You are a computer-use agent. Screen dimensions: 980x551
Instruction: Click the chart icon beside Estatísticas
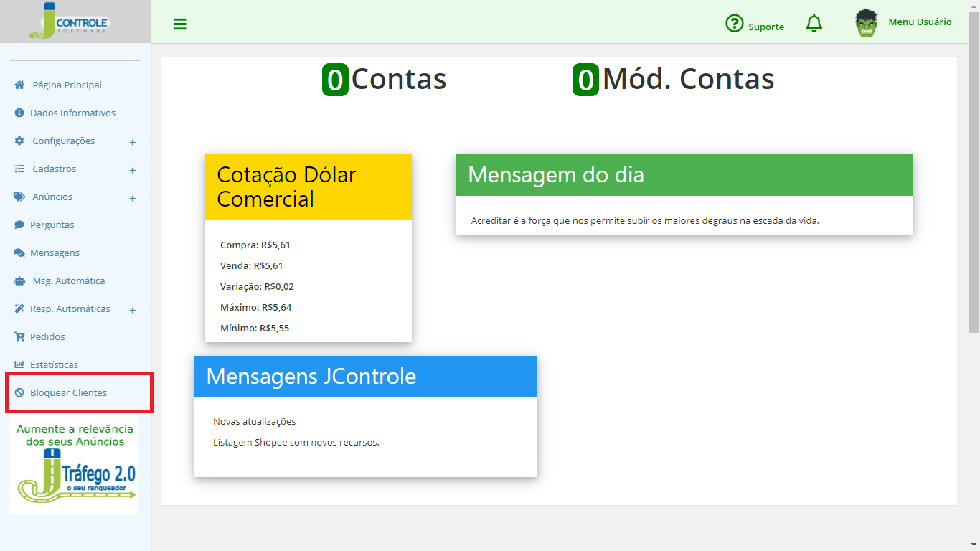(19, 364)
